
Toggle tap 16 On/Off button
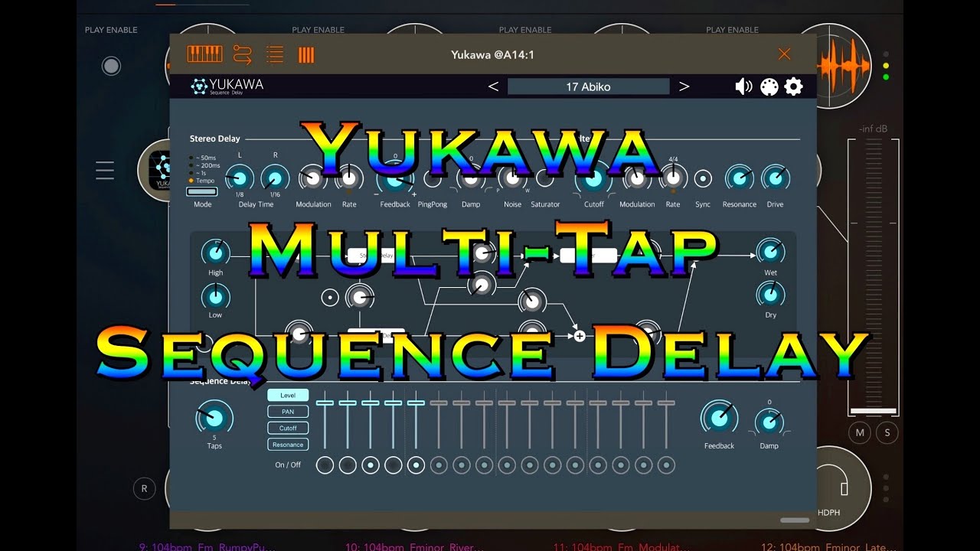666,465
